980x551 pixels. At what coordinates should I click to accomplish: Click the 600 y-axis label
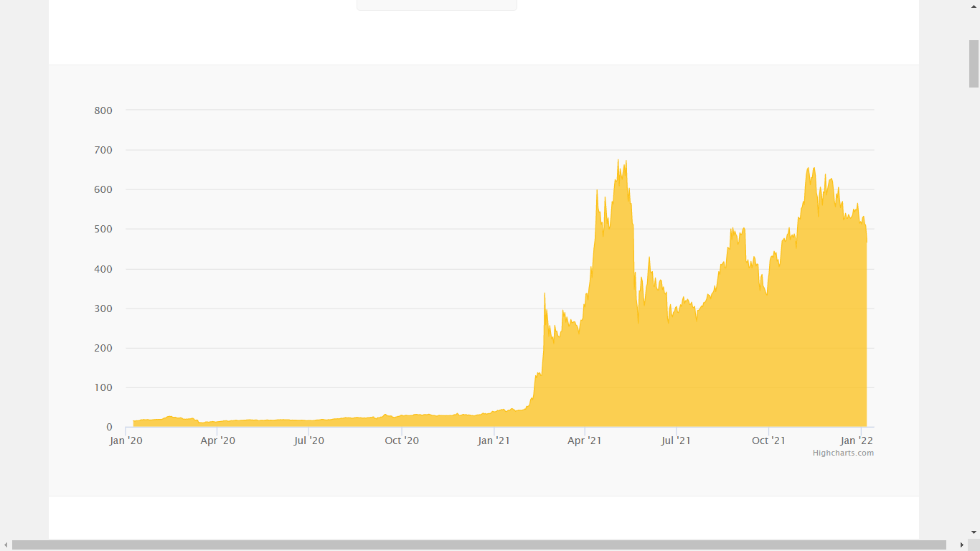point(103,190)
